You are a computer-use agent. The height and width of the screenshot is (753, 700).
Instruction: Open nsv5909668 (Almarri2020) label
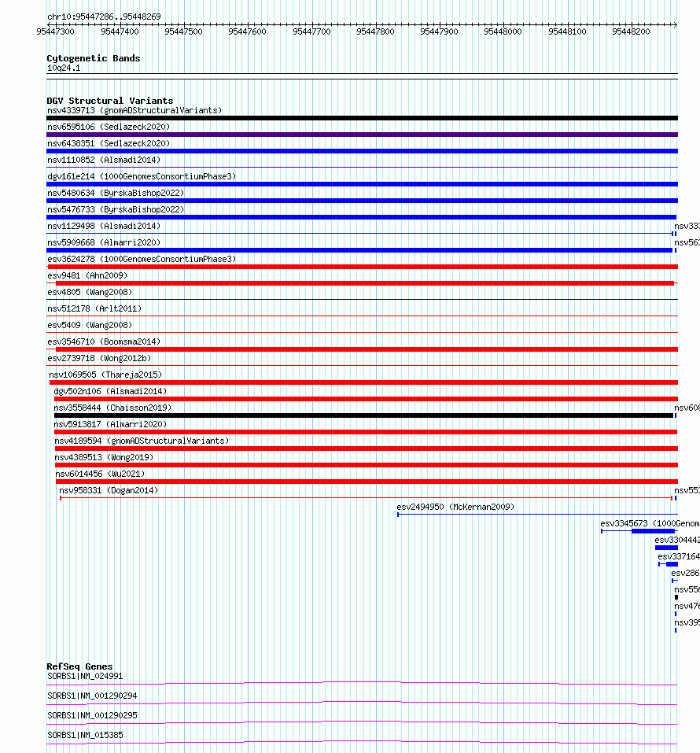[104, 242]
